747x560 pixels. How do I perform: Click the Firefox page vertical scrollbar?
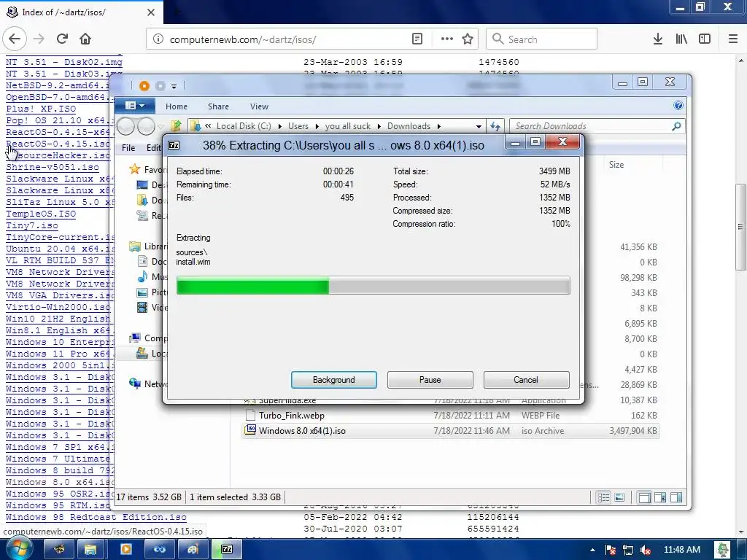tap(741, 227)
